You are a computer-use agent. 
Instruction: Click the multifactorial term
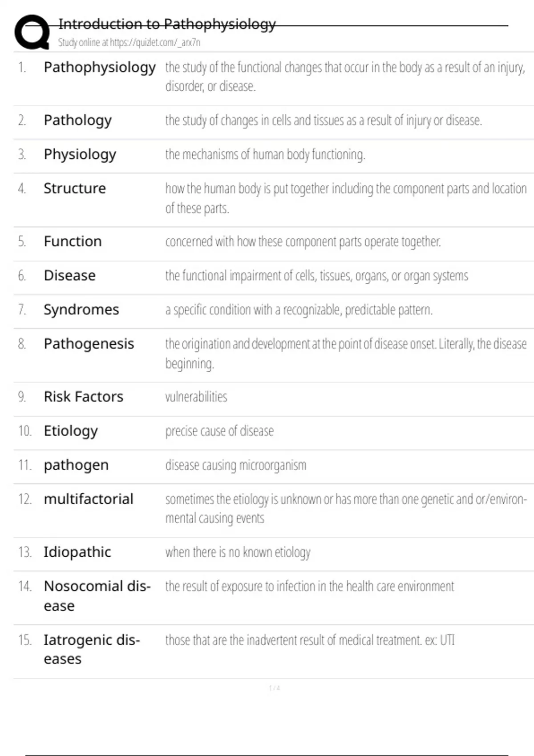89,499
